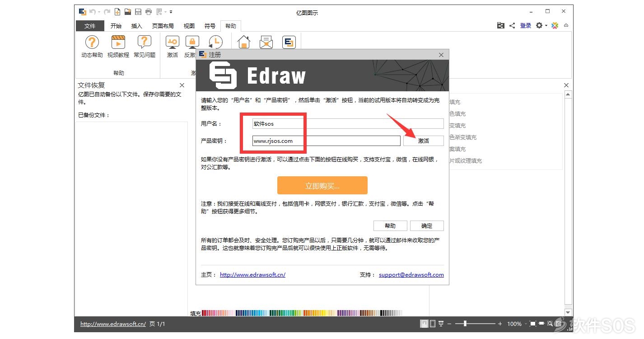Click the home page house icon
This screenshot has width=644, height=339.
(244, 42)
